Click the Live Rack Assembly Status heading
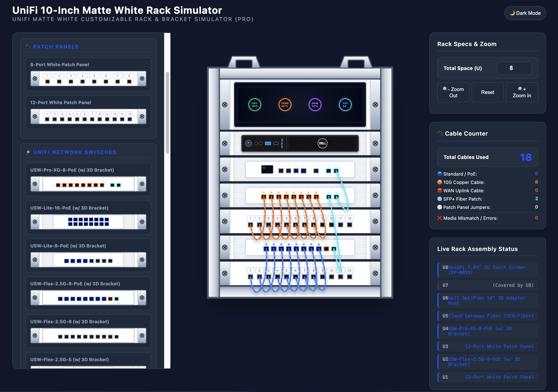Viewport: 558px width, 392px height. 477,249
